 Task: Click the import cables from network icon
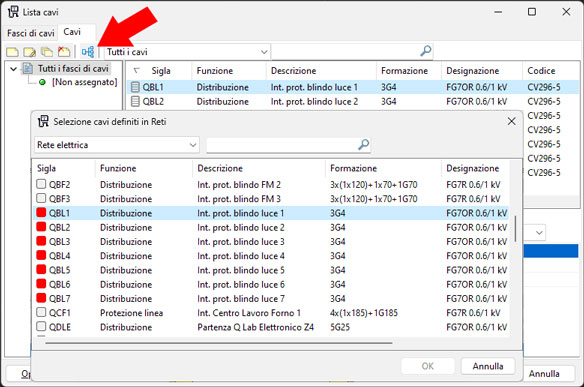click(88, 52)
